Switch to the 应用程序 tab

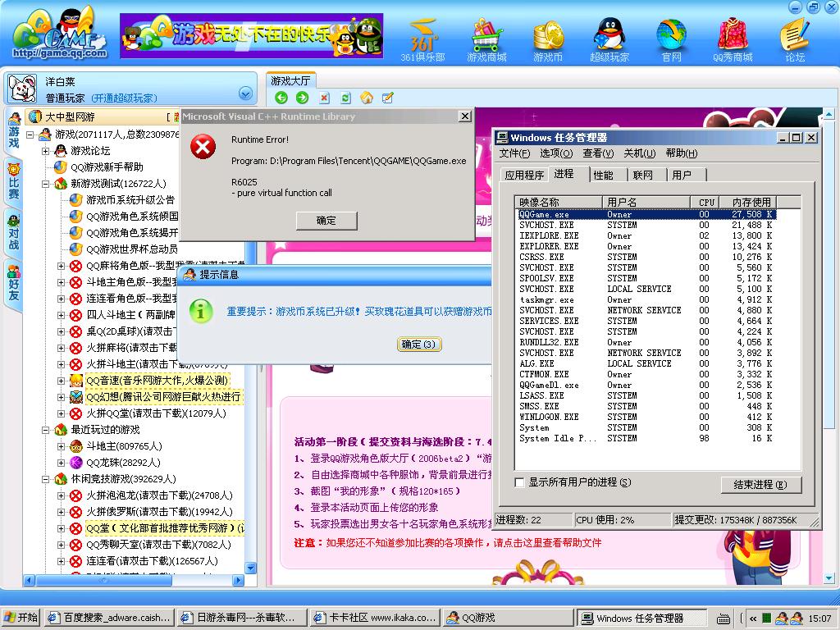point(524,175)
